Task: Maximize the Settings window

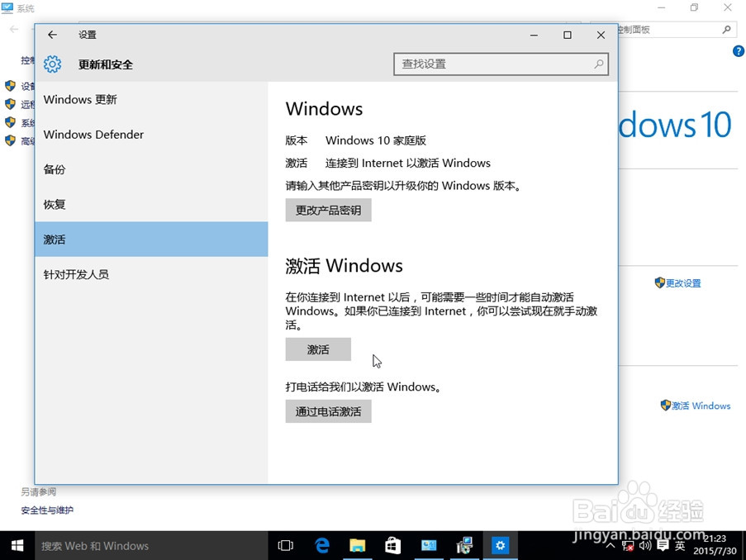Action: pos(567,35)
